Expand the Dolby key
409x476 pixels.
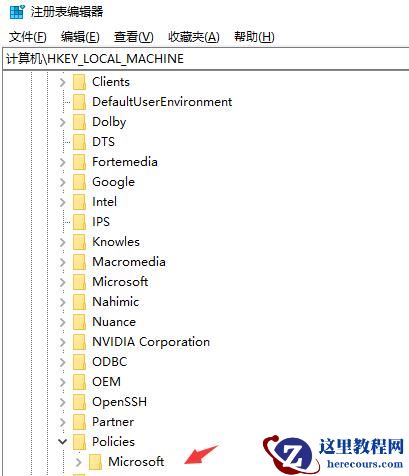(x=62, y=122)
